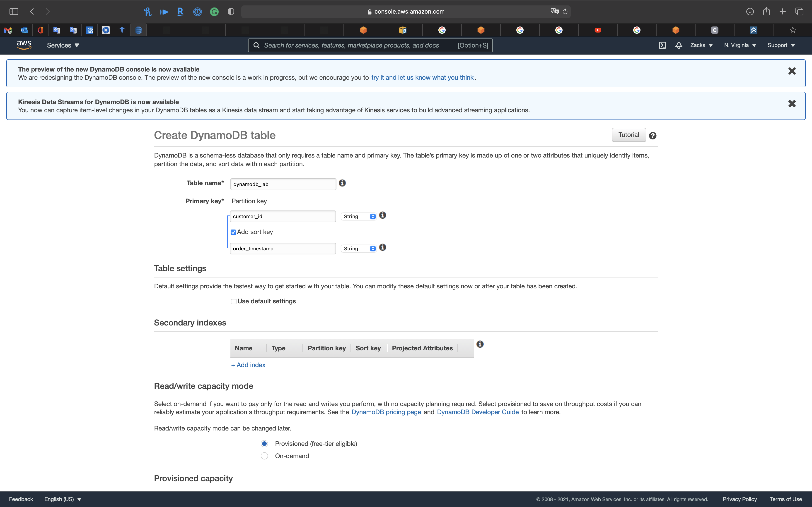
Task: Open AWS CloudShell terminal icon
Action: tap(662, 45)
